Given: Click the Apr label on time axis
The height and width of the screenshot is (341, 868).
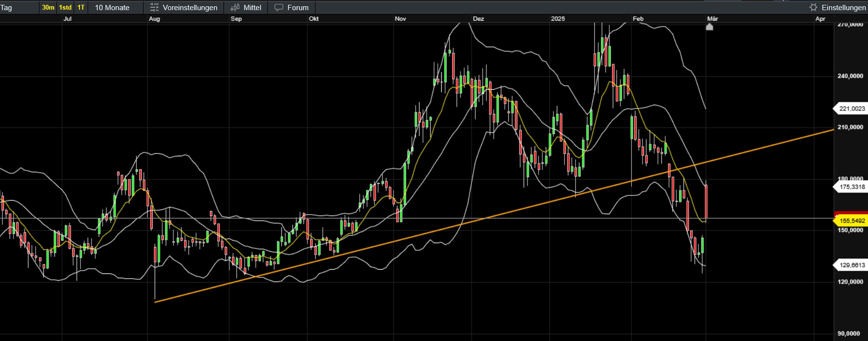Looking at the screenshot, I should pos(820,19).
